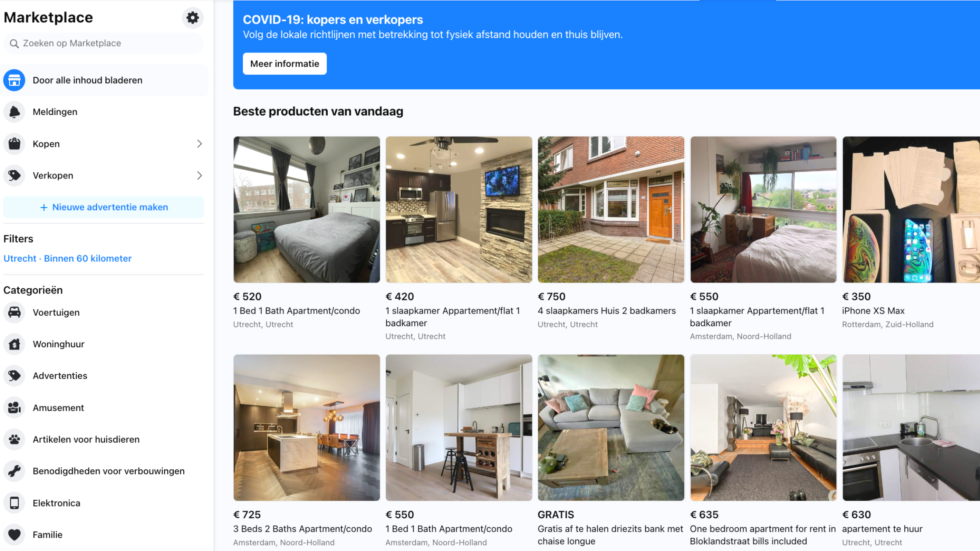Change location filter Utrecht Binnen 60 kilometer
The image size is (980, 551).
click(x=67, y=258)
